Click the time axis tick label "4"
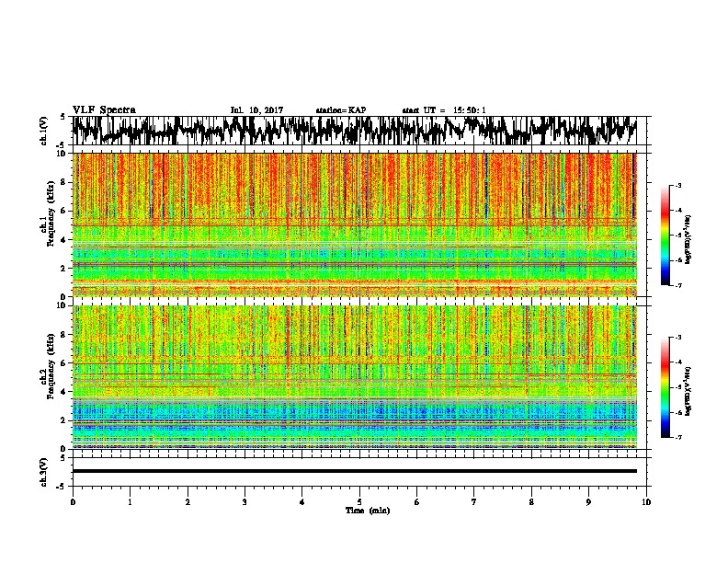Screen dimensions: 728x563 tap(302, 502)
